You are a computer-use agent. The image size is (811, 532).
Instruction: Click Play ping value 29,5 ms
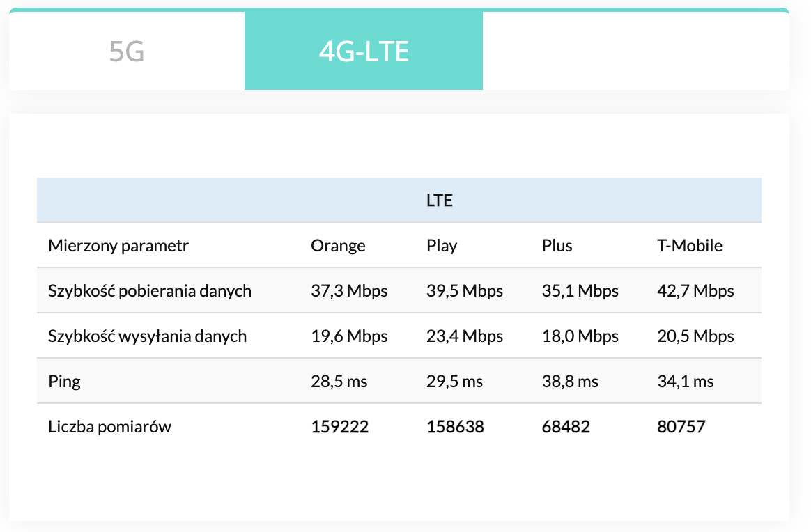coord(454,381)
